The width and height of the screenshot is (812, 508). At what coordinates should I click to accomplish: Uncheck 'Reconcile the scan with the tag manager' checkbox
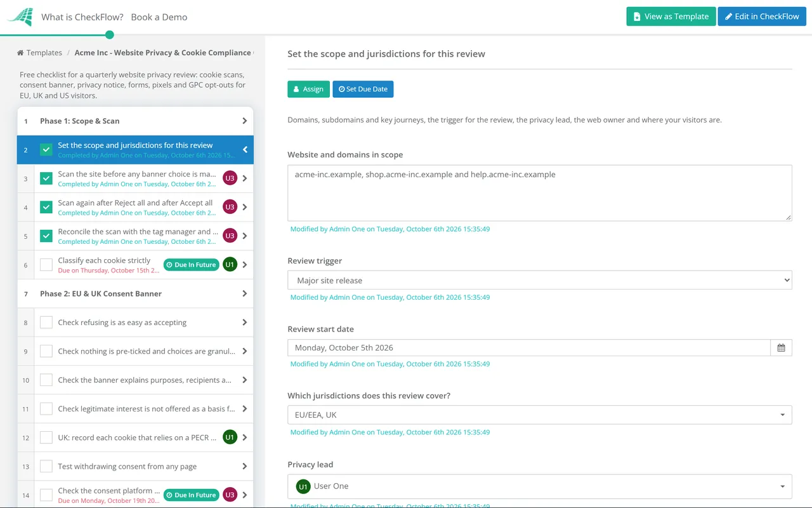pos(46,236)
